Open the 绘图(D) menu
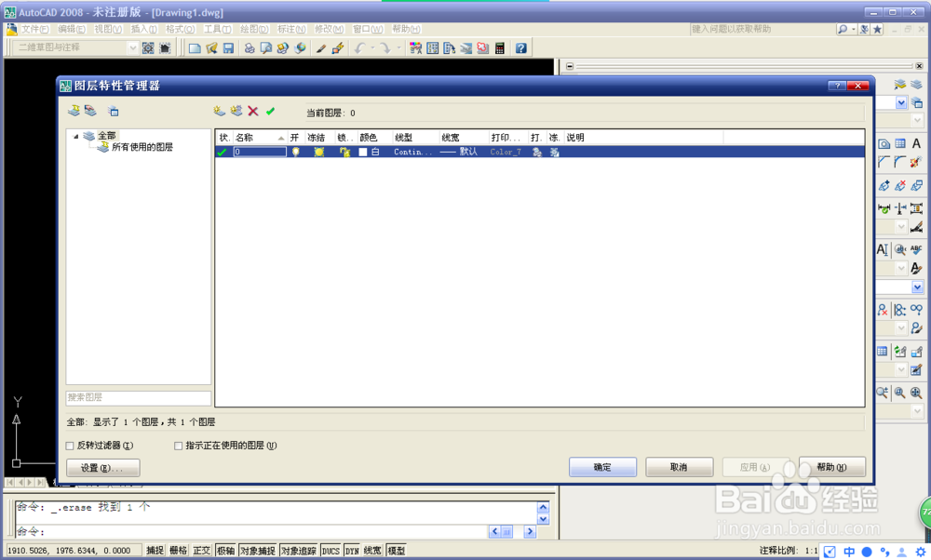This screenshot has width=931, height=560. click(x=254, y=29)
